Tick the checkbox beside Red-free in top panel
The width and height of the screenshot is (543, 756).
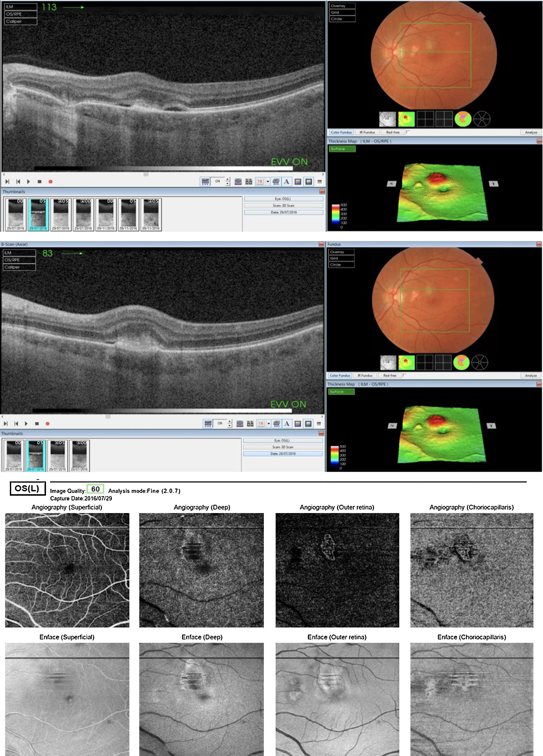(408, 132)
